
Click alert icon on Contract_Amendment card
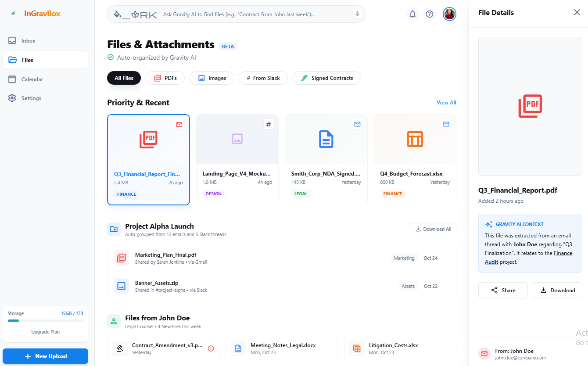[x=211, y=348]
